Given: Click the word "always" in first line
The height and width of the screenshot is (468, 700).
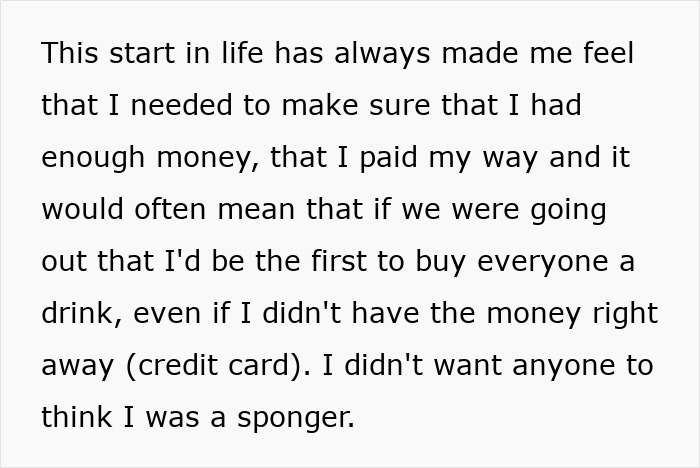Looking at the screenshot, I should [x=382, y=54].
